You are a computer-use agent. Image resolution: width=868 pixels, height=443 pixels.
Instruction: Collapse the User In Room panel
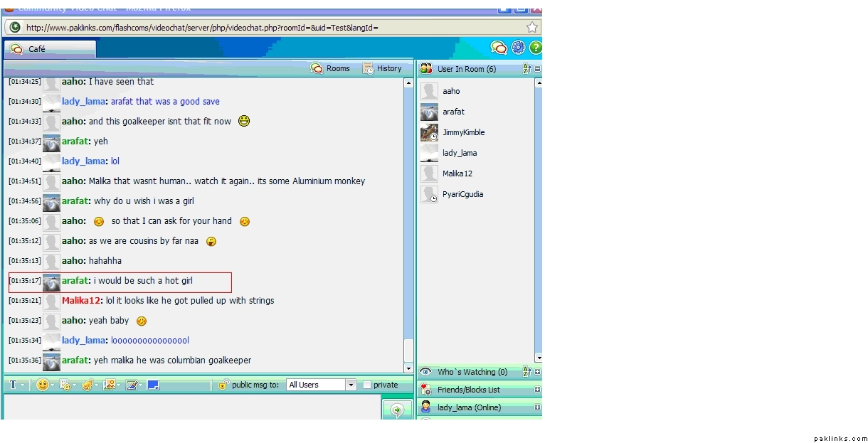coord(537,69)
